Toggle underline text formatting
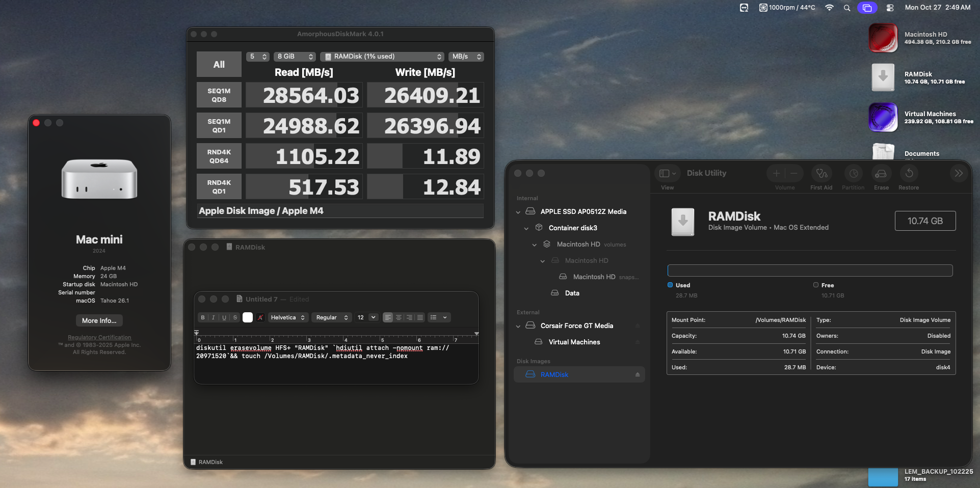 tap(224, 317)
